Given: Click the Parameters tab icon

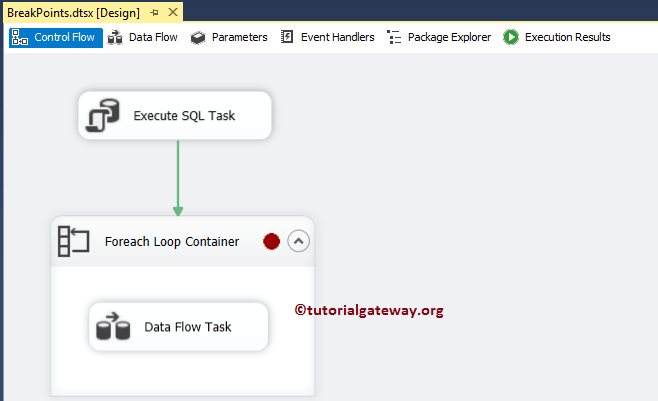Looking at the screenshot, I should [198, 37].
